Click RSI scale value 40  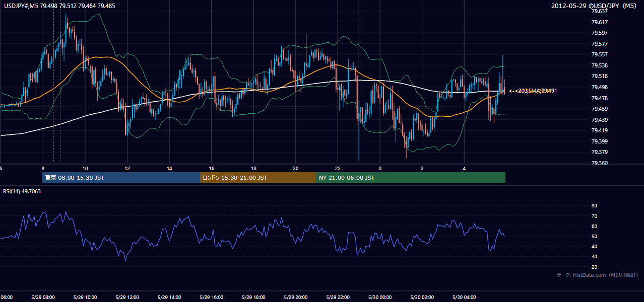594,246
